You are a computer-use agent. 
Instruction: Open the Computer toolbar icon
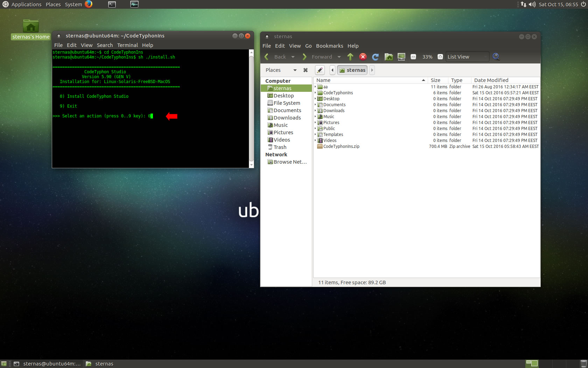[401, 57]
